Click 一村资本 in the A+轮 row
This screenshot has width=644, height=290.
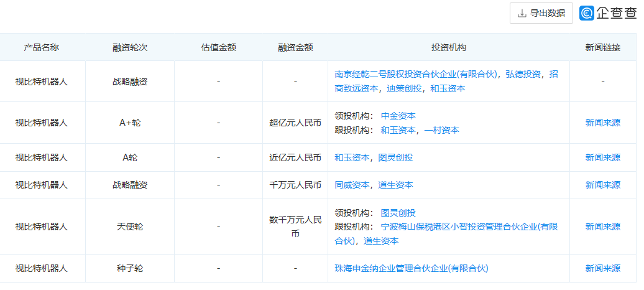pos(442,130)
